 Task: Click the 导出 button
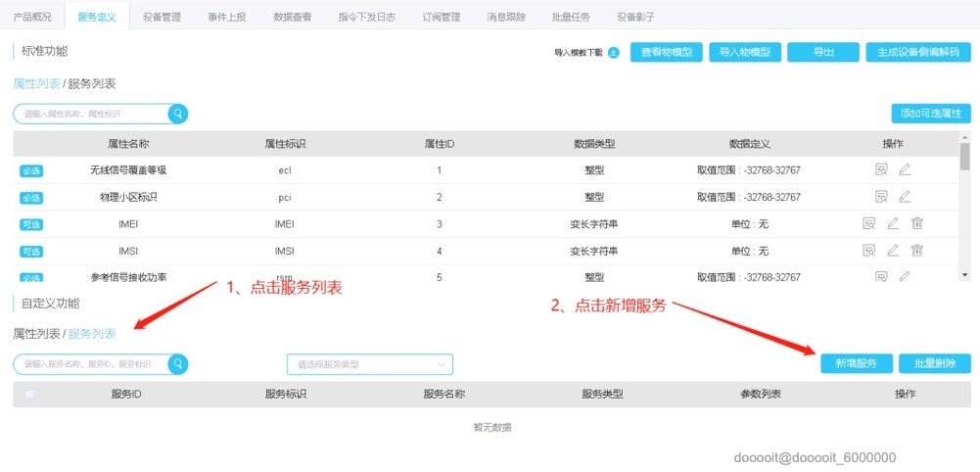(823, 53)
